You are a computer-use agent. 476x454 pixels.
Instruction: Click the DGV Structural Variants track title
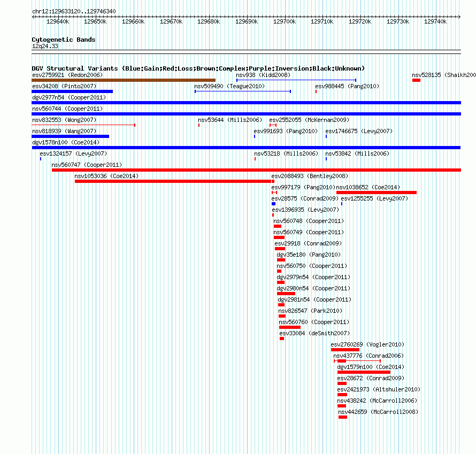tap(198, 68)
